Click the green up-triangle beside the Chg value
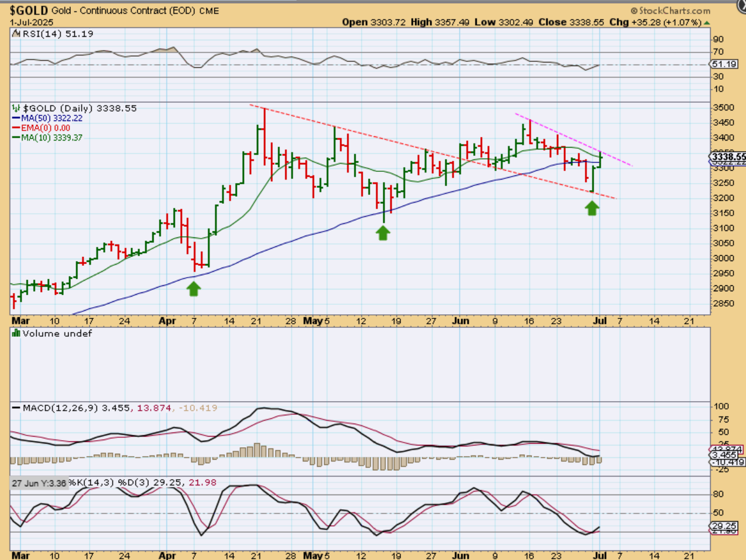Image resolution: width=746 pixels, height=560 pixels. (707, 22)
